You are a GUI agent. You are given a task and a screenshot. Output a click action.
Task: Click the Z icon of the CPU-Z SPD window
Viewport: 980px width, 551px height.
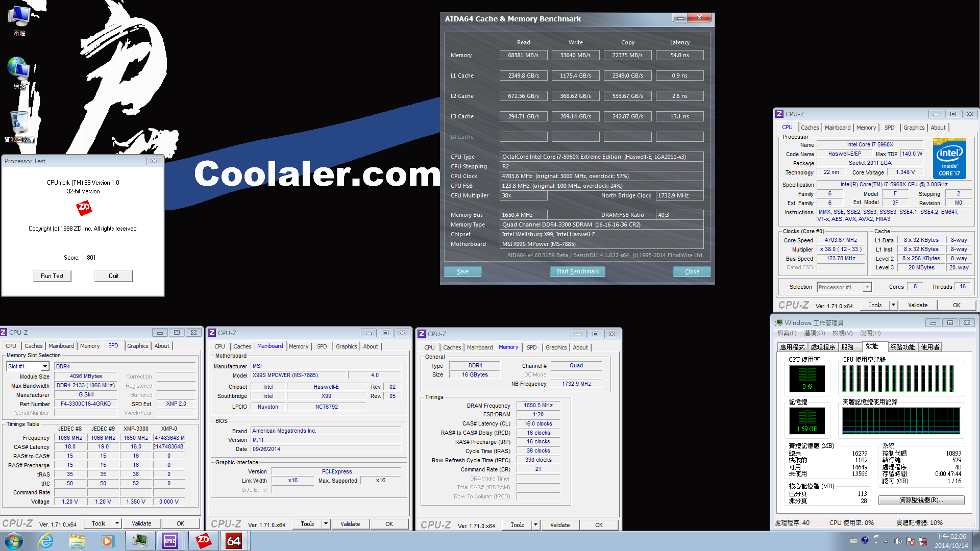pyautogui.click(x=4, y=332)
